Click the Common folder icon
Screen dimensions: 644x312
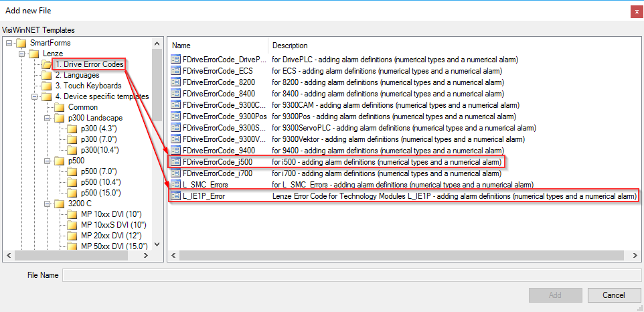[x=60, y=108]
